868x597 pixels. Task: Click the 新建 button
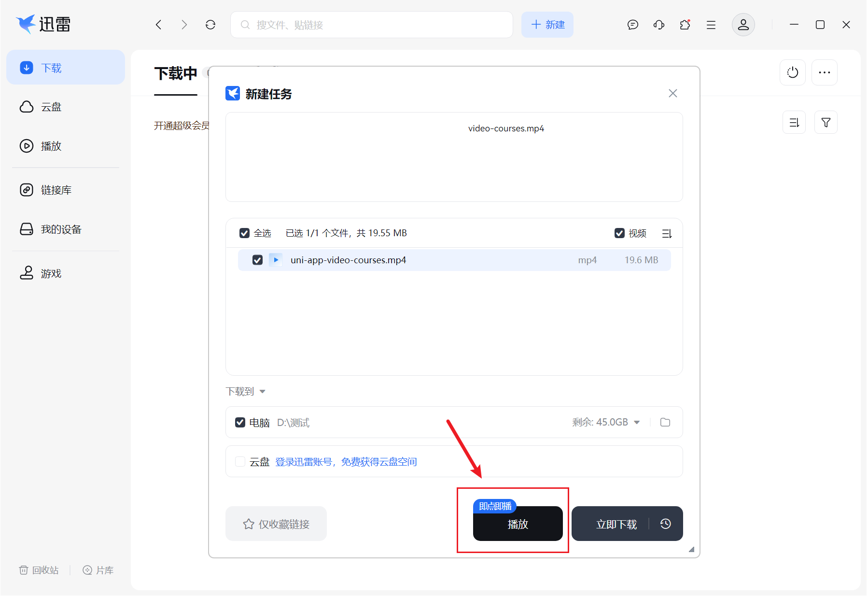(547, 25)
